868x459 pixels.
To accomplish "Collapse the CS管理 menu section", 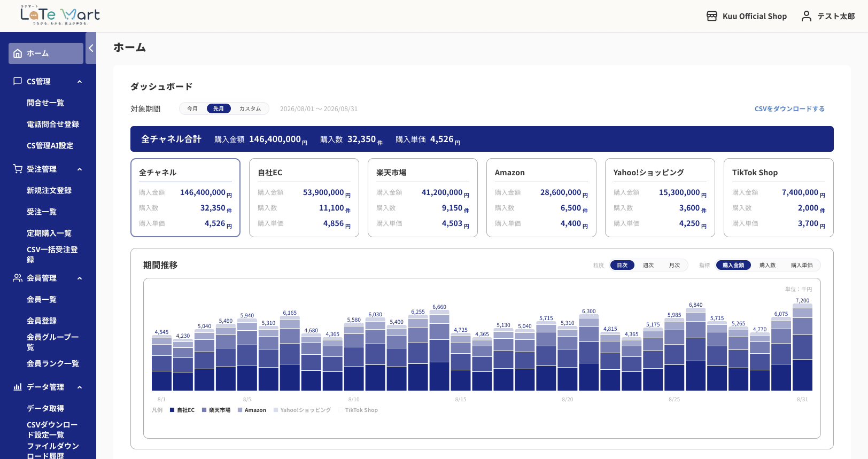I will click(80, 82).
